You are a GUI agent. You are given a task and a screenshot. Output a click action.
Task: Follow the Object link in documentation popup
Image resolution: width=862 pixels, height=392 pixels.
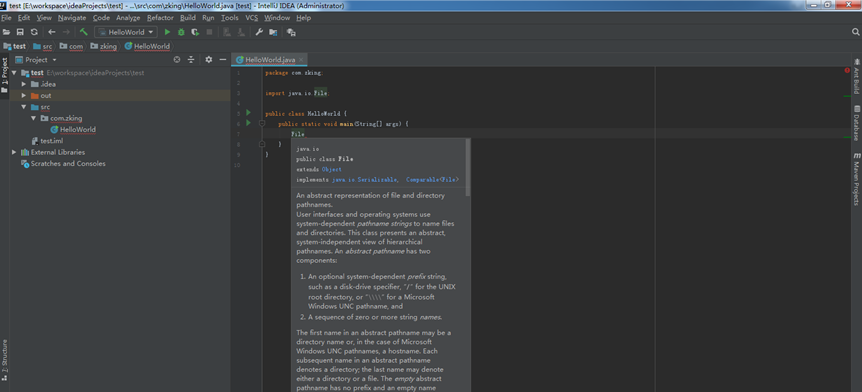point(331,169)
